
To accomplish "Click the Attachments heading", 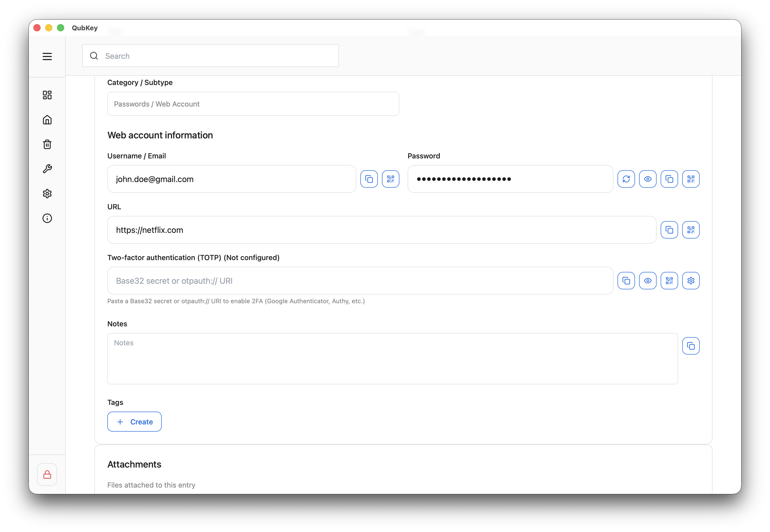I will (x=134, y=464).
